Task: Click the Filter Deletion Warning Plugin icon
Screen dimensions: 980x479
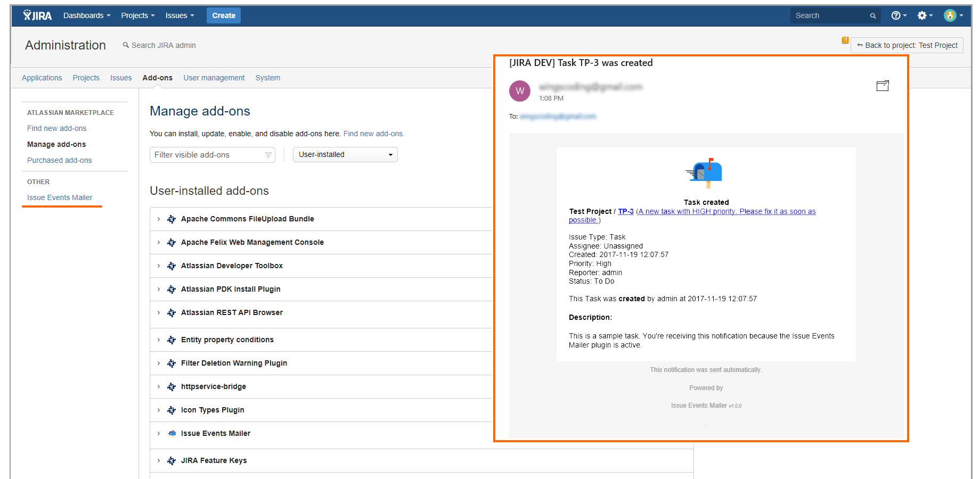Action: click(x=171, y=363)
